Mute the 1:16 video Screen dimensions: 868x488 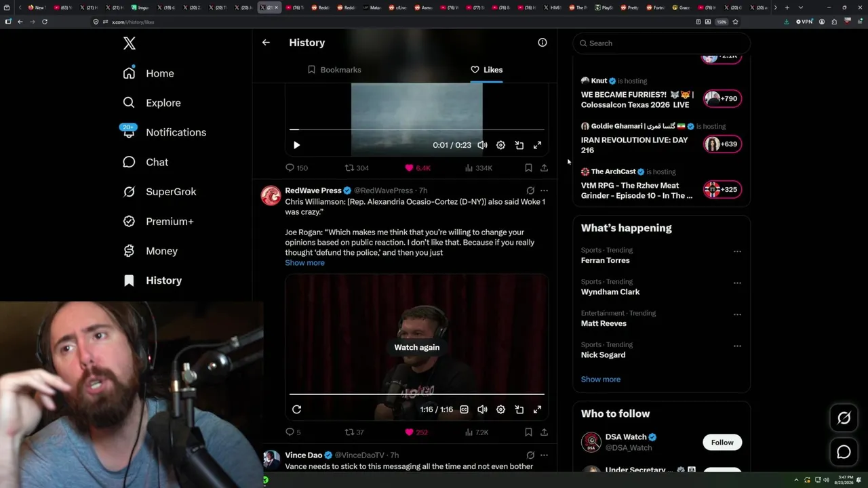pos(482,409)
